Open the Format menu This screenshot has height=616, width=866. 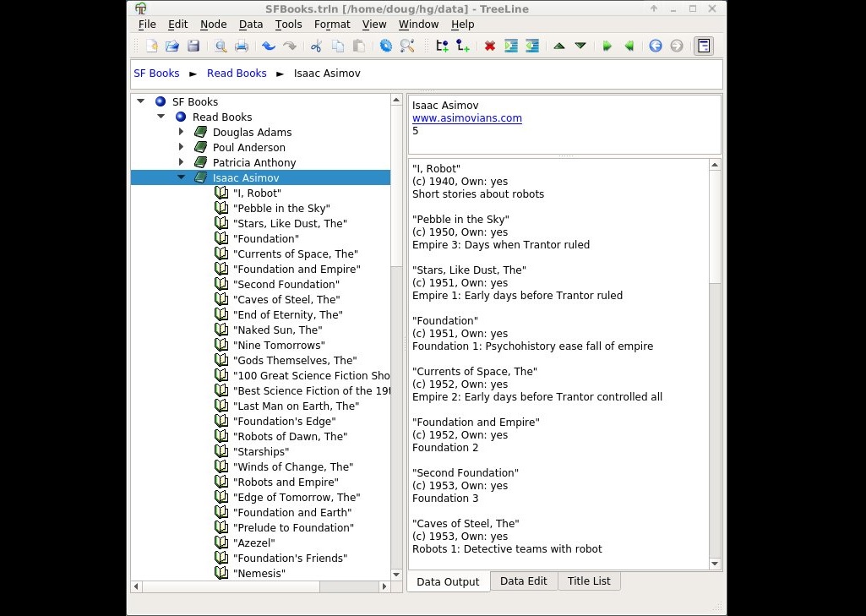332,25
